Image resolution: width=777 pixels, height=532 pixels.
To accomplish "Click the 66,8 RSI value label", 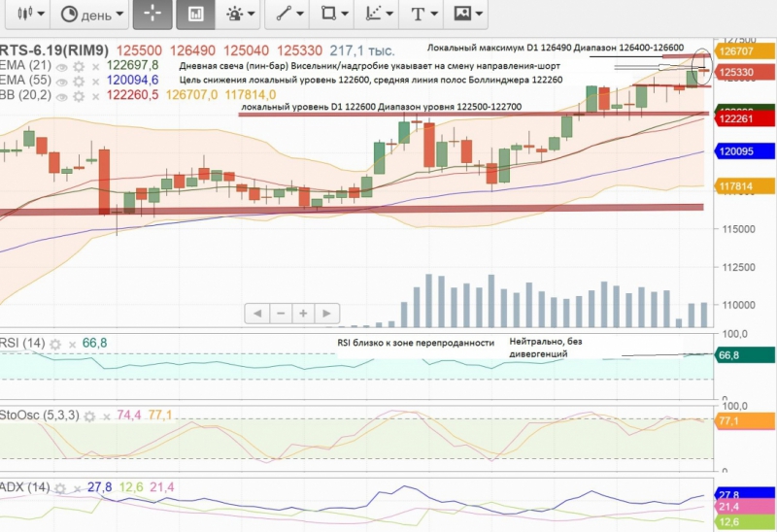I will tap(744, 355).
